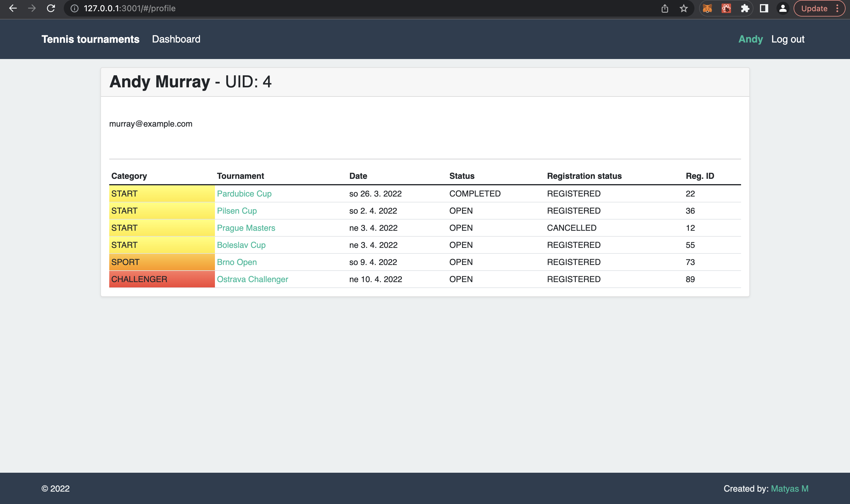This screenshot has height=504, width=850.
Task: Click Log out in the navbar
Action: pos(787,39)
